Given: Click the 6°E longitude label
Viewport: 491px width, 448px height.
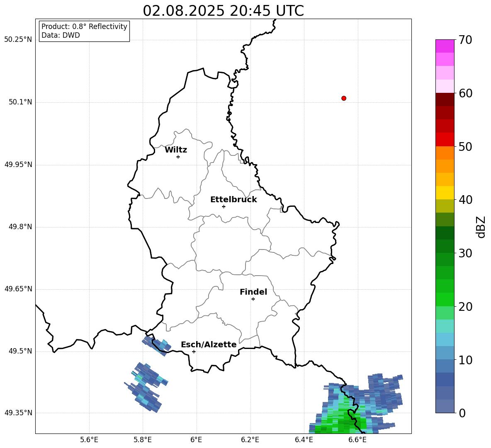Looking at the screenshot, I should [196, 440].
